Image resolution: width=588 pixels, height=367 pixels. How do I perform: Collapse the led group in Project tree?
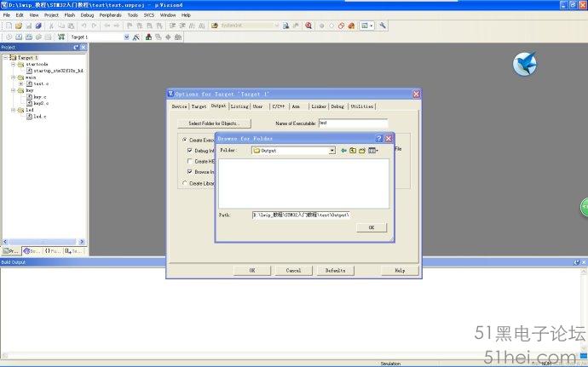click(13, 110)
